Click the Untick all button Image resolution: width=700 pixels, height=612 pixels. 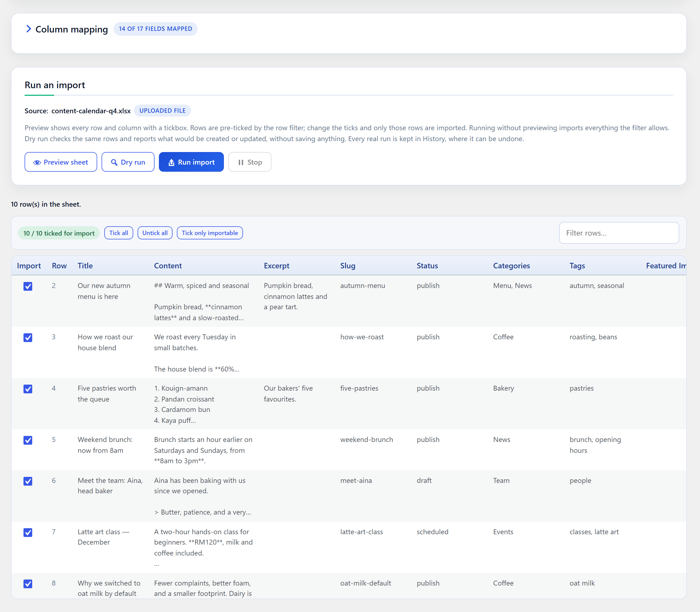point(155,233)
